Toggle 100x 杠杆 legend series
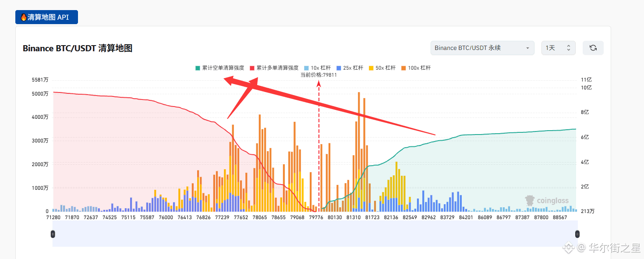The height and width of the screenshot is (259, 644). [416, 68]
